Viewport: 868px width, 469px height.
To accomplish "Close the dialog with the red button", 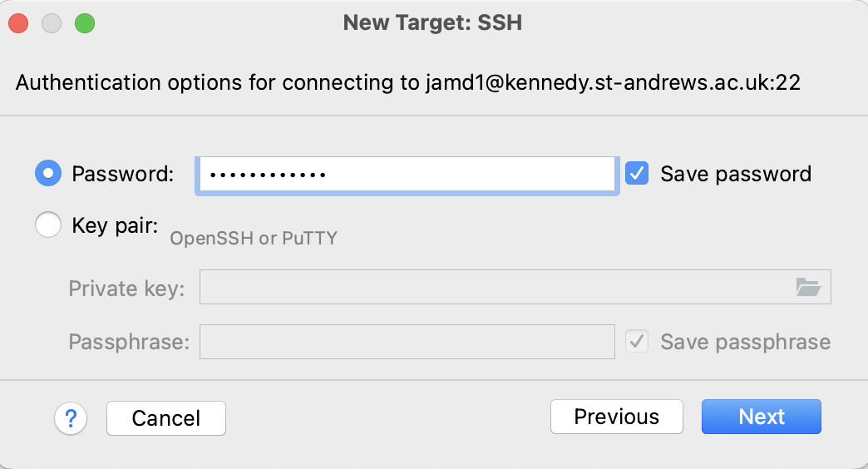I will [18, 24].
